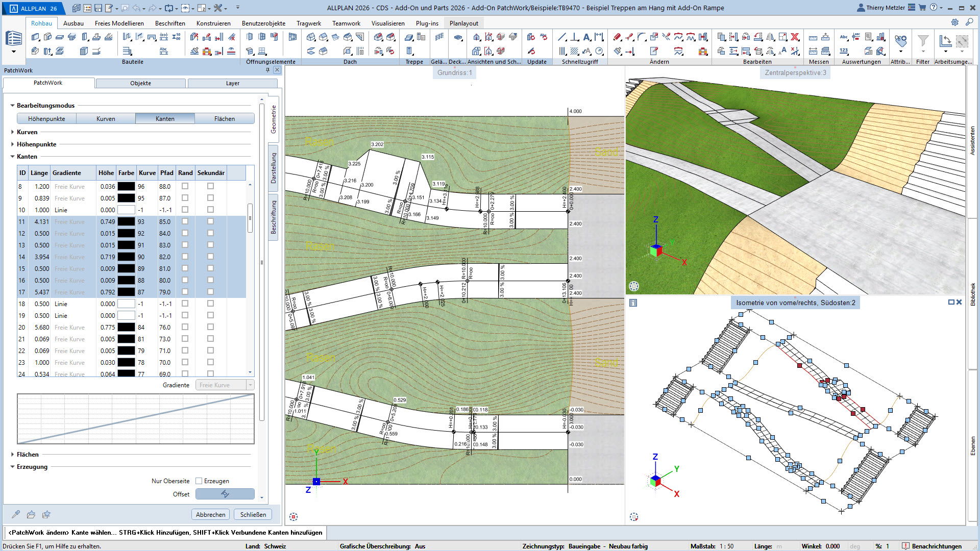Expand the Flächen section
Image resolution: width=980 pixels, height=551 pixels.
coord(13,454)
